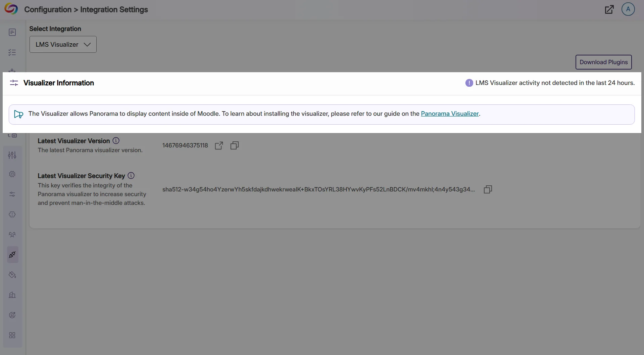The image size is (644, 355).
Task: Open the paint bucket branding sidebar icon
Action: (x=12, y=275)
